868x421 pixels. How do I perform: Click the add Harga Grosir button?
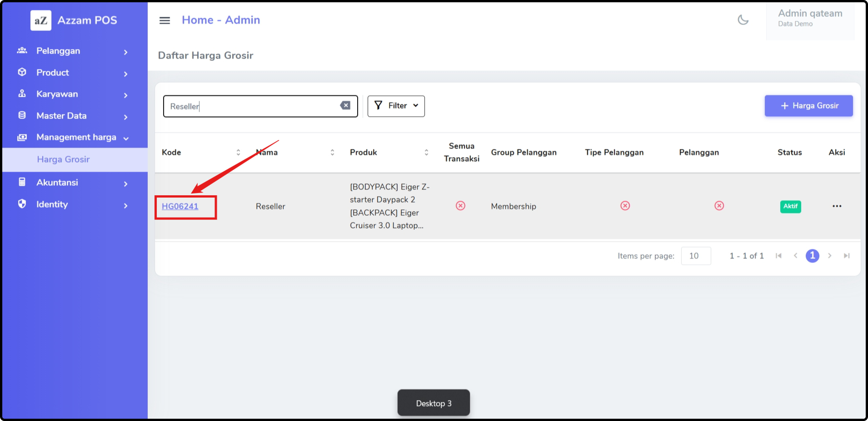click(808, 106)
